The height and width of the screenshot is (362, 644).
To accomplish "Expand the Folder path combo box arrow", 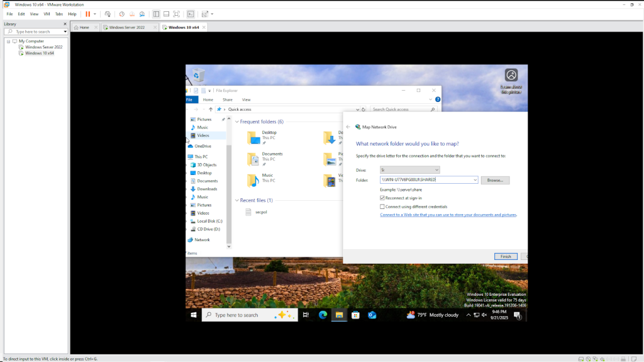I will [475, 180].
